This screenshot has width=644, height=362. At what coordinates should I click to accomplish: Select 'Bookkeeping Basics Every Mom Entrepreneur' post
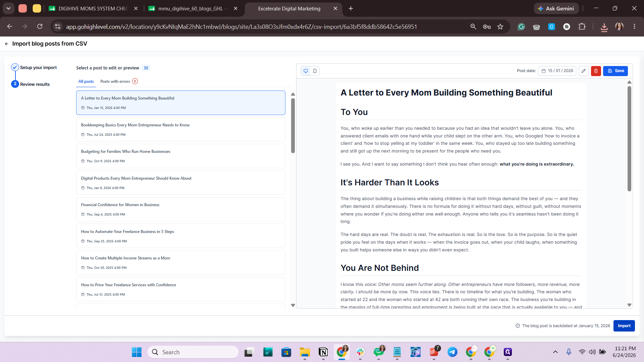[181, 129]
